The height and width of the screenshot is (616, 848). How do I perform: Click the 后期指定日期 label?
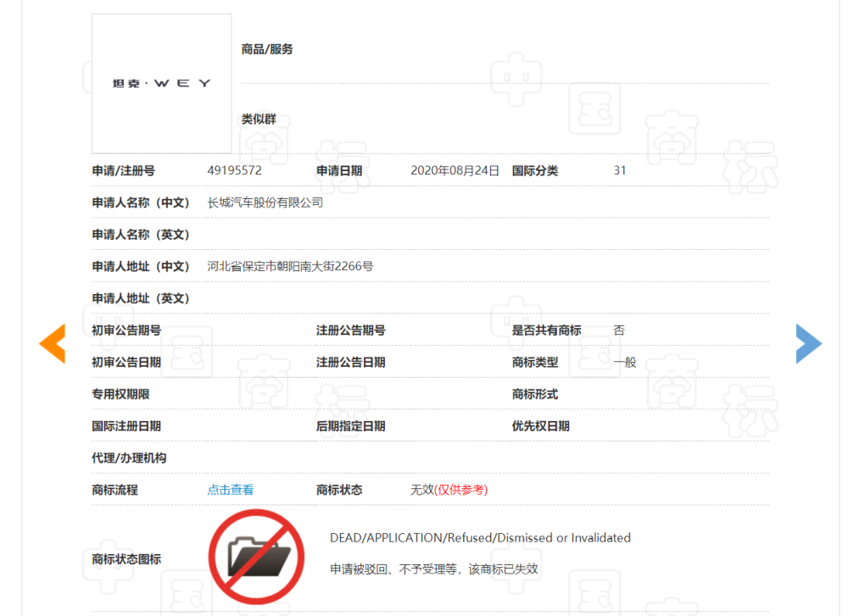(351, 426)
